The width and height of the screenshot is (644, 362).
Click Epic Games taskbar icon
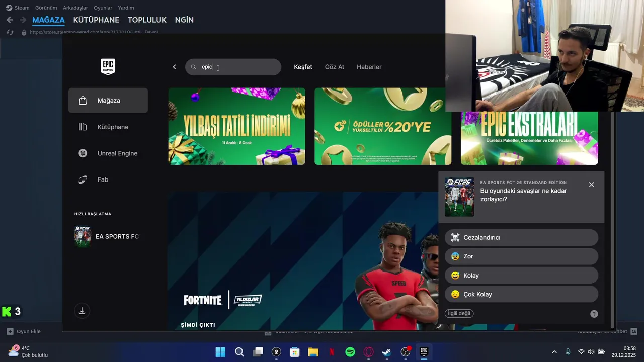click(x=424, y=352)
